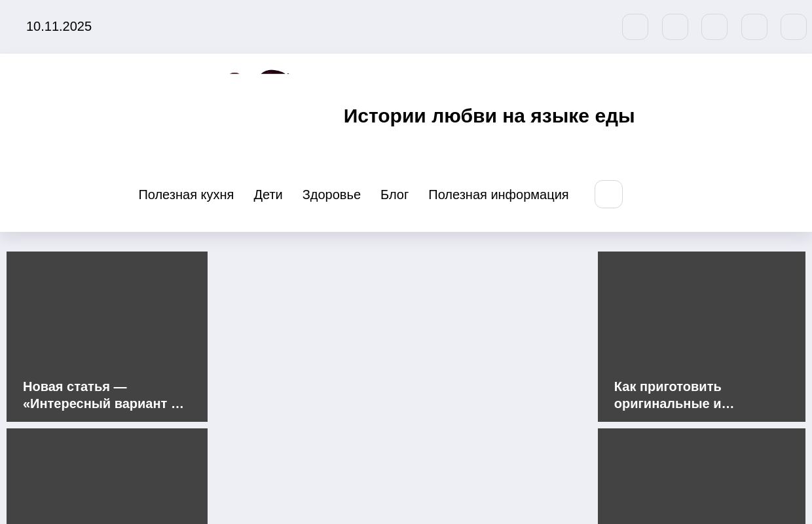Open the article «Как приготовить оригинальные и…»
Screen dimensions: 812x524
tap(674, 395)
